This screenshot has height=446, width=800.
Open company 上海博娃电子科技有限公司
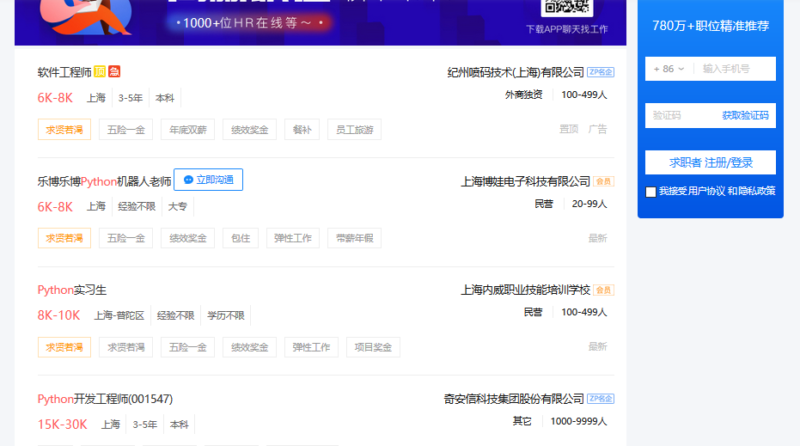526,181
